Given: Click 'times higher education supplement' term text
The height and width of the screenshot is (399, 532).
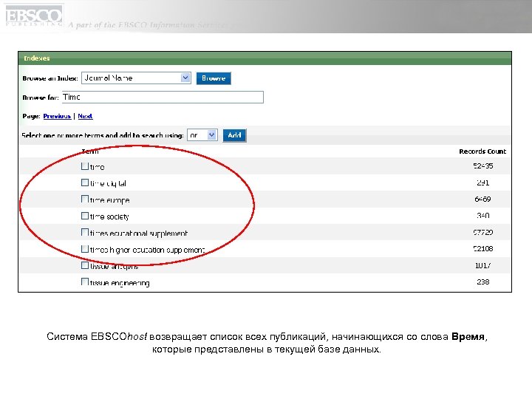Looking at the screenshot, I should [x=147, y=250].
